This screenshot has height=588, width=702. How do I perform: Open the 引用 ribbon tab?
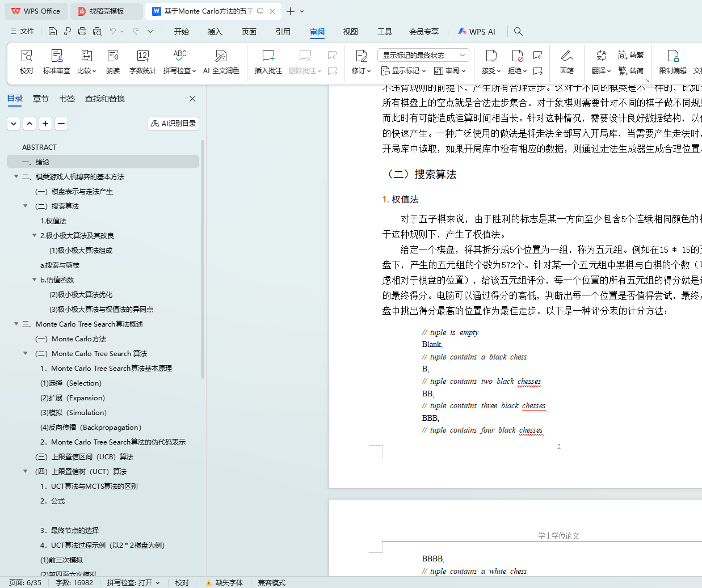point(283,32)
